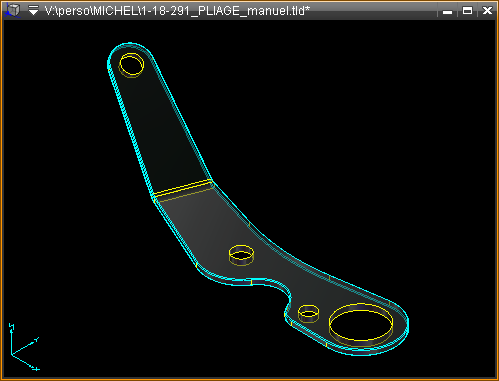Click the 3D cube document icon

pyautogui.click(x=13, y=10)
